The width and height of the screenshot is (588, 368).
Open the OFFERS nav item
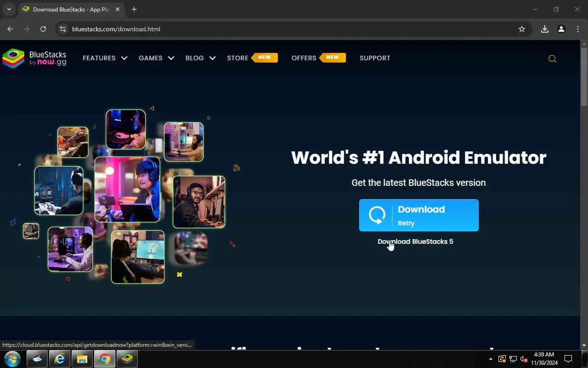pos(318,58)
